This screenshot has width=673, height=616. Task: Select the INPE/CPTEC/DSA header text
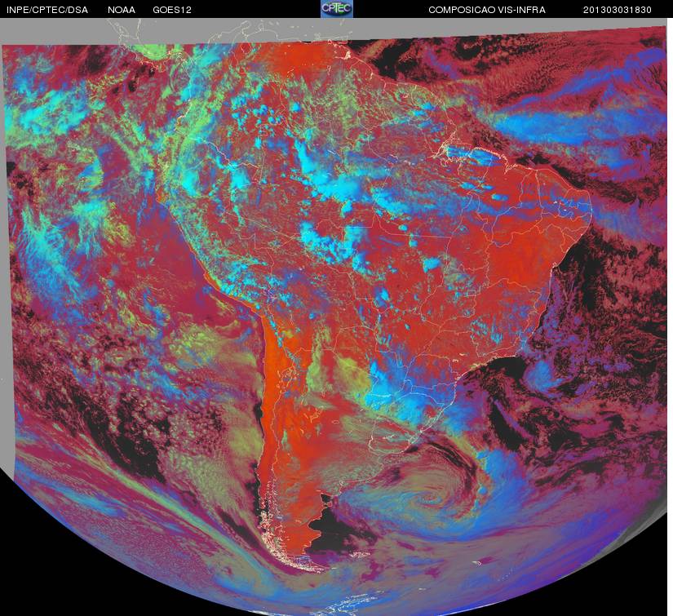coord(47,10)
